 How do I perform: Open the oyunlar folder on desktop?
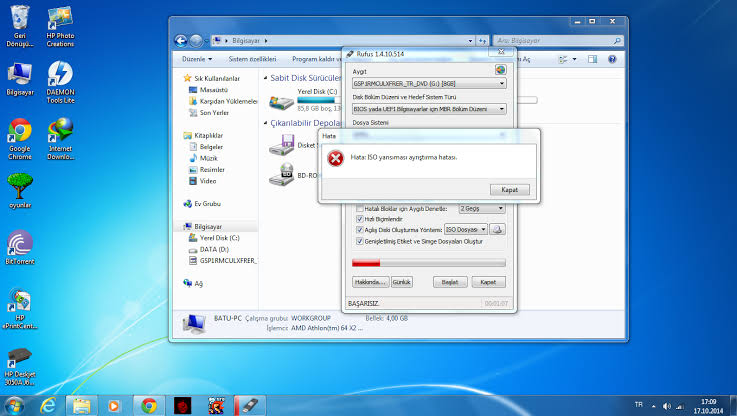20,191
